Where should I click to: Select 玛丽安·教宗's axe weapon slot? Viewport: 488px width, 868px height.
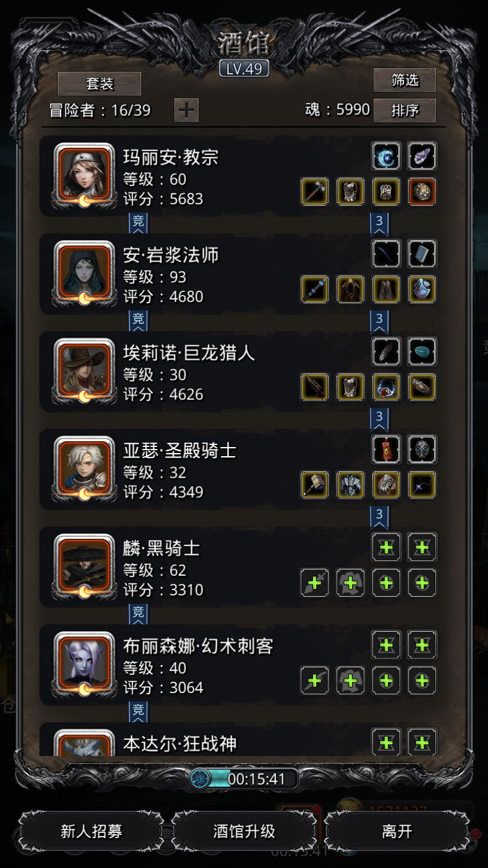315,192
